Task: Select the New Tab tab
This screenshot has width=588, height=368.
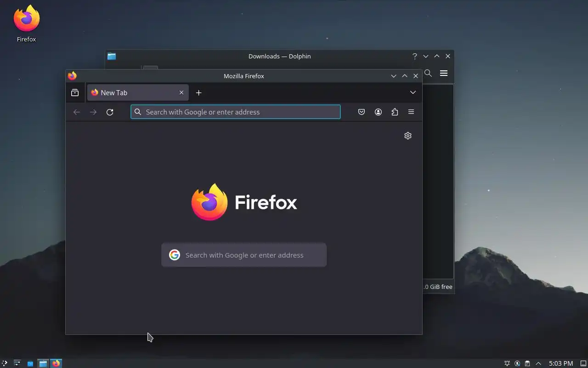Action: pyautogui.click(x=137, y=92)
